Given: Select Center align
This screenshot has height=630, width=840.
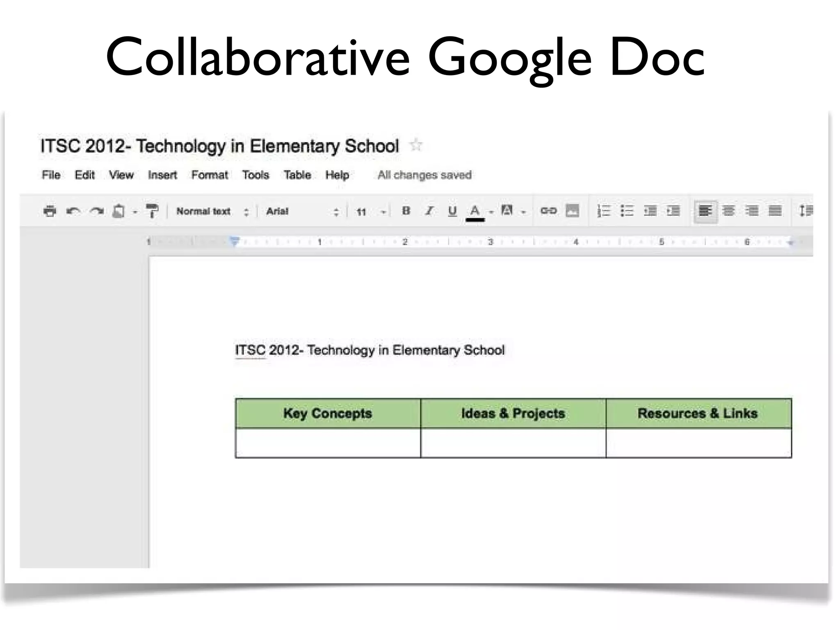Looking at the screenshot, I should tap(728, 211).
